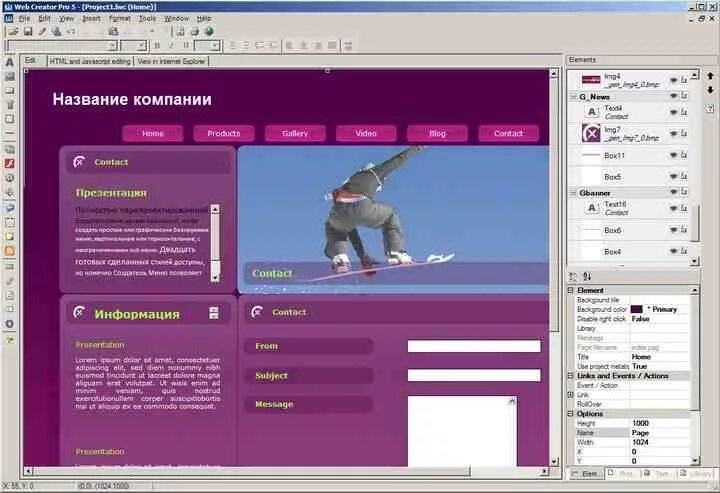Select the horizontal line tool in left toolbar
This screenshot has width=720, height=493.
(x=10, y=133)
